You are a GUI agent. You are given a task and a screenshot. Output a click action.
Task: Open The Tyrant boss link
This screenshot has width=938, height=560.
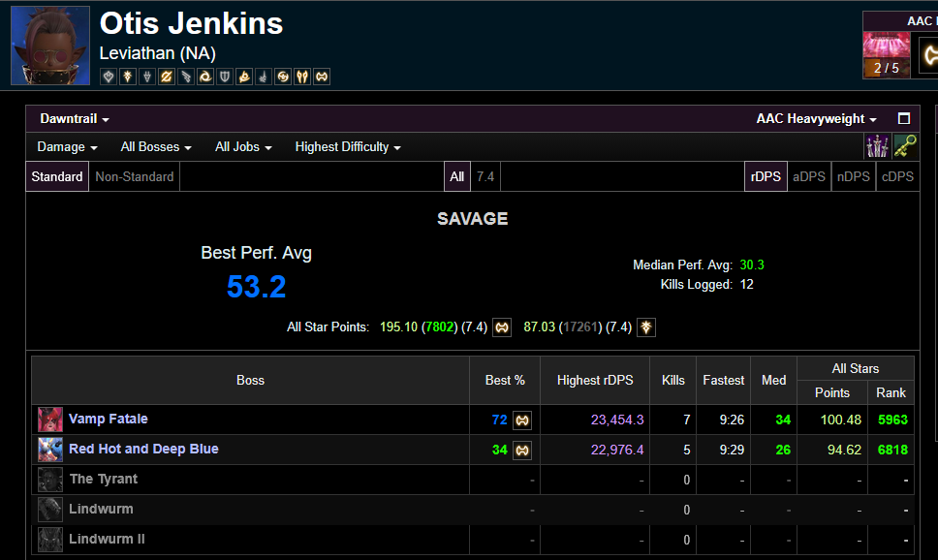[x=104, y=479]
